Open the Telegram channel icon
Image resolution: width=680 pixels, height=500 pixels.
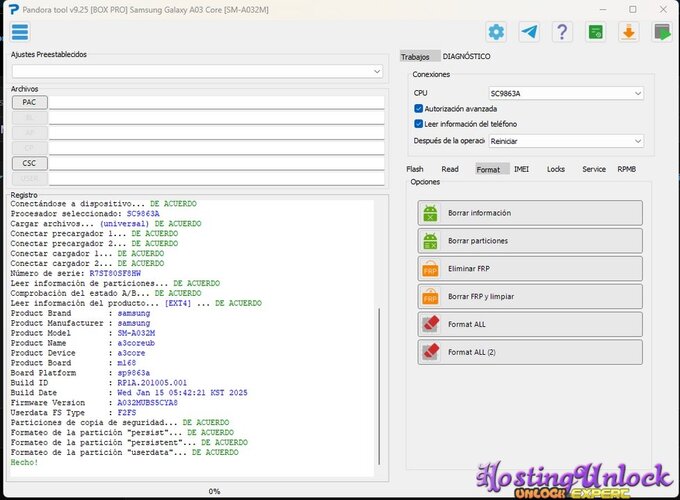pos(529,32)
